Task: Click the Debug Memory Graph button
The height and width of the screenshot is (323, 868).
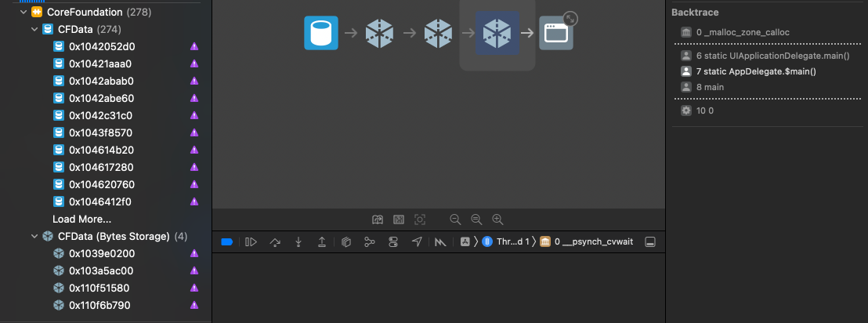Action: click(369, 242)
